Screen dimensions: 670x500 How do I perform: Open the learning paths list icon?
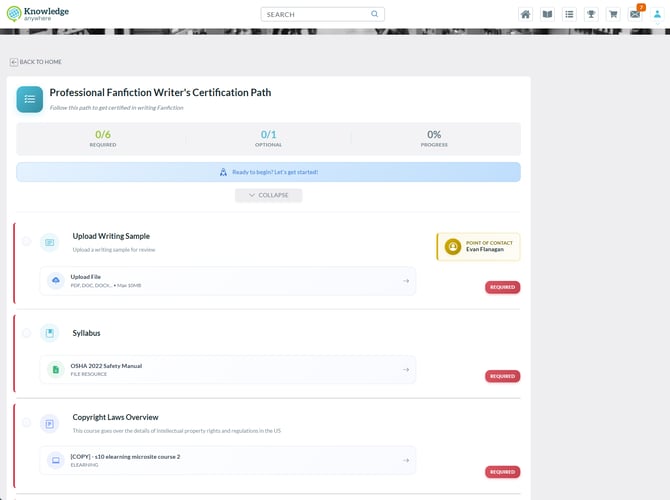569,14
